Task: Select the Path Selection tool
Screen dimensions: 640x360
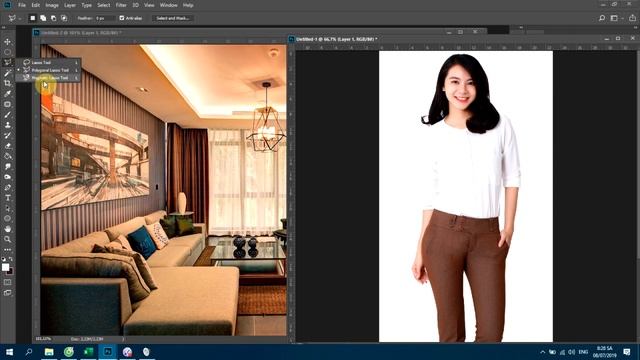Action: pos(7,209)
